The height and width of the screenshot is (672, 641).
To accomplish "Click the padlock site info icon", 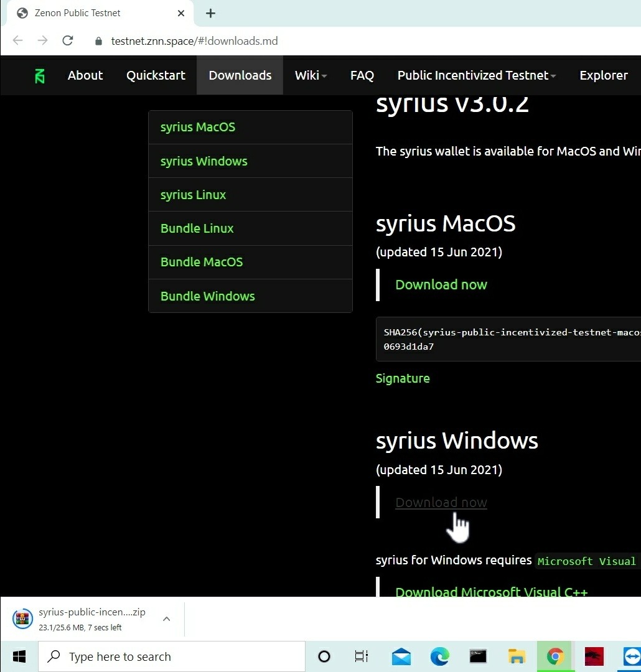I will click(98, 41).
